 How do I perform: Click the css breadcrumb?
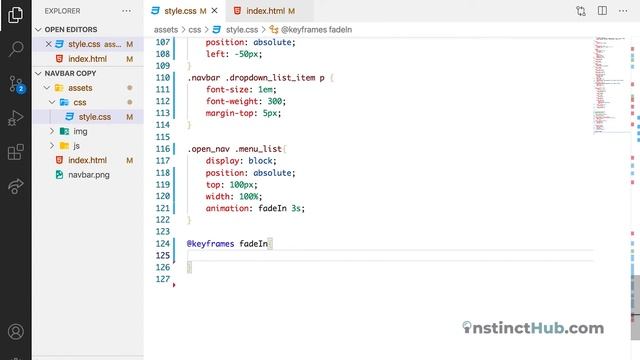[195, 30]
